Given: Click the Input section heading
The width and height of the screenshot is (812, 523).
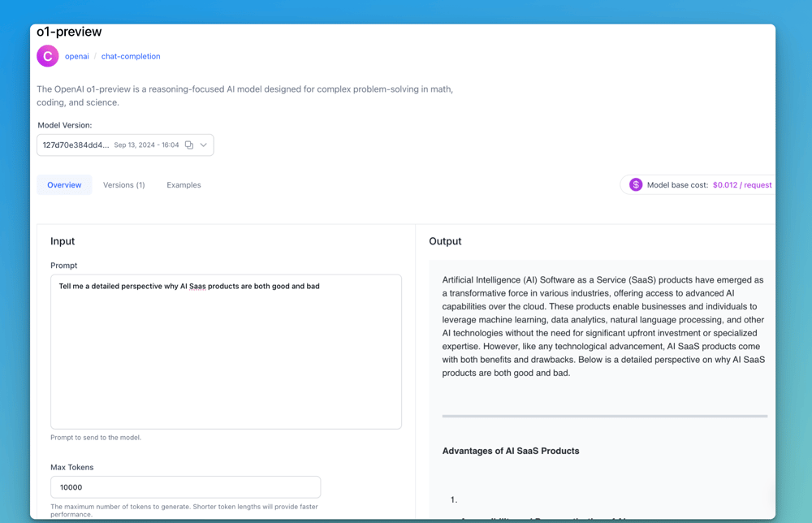Looking at the screenshot, I should (63, 241).
